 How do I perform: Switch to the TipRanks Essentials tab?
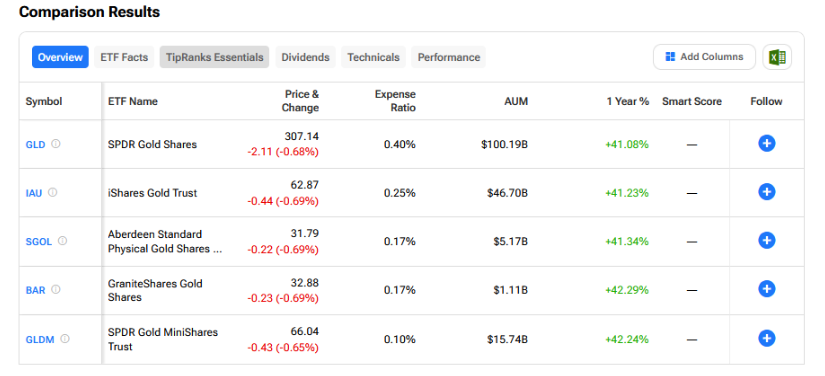[x=215, y=57]
